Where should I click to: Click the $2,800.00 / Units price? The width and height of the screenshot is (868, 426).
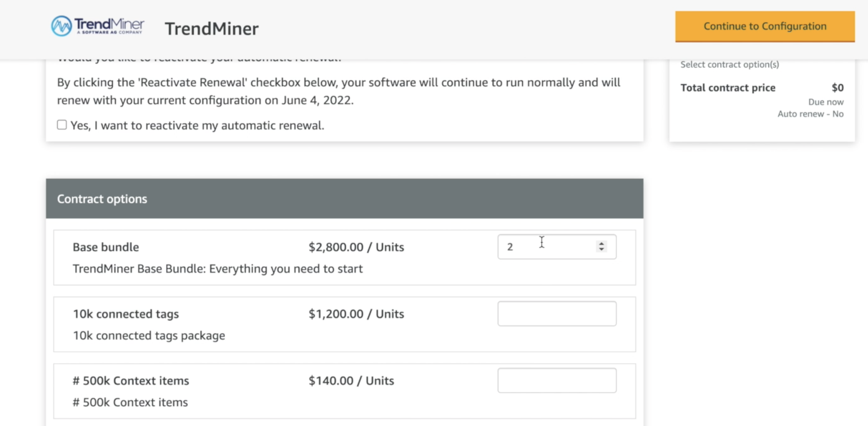(356, 247)
